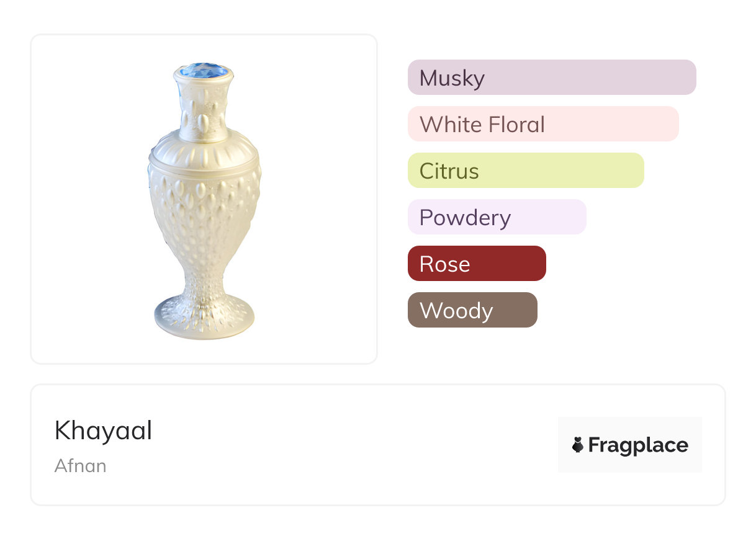The image size is (756, 536).
Task: Click the Fragplace perfume bottle logo icon
Action: (x=578, y=445)
